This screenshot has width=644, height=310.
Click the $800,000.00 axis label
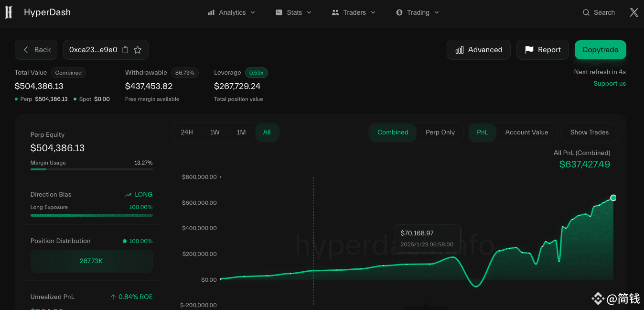click(x=199, y=177)
